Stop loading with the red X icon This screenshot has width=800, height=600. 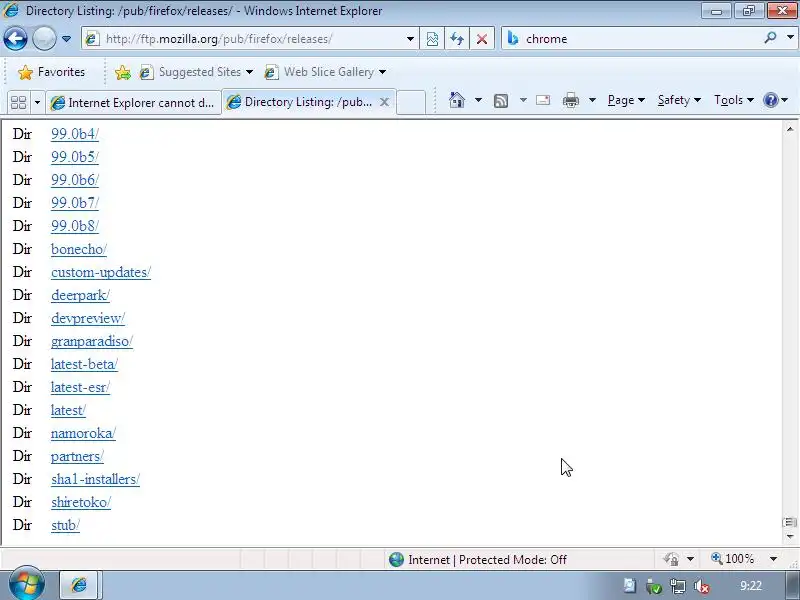tap(482, 39)
